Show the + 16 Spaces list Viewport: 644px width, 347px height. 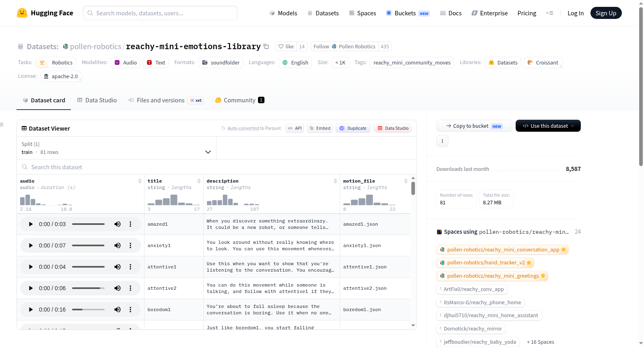point(540,342)
